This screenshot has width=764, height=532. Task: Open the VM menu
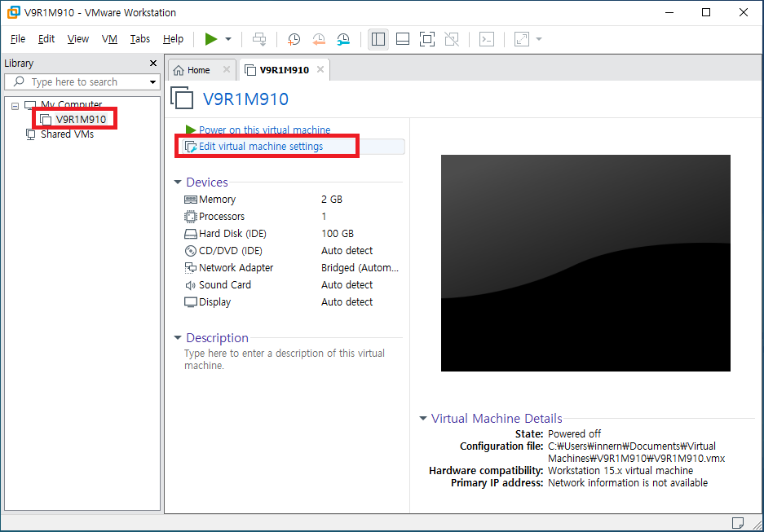[x=109, y=39]
